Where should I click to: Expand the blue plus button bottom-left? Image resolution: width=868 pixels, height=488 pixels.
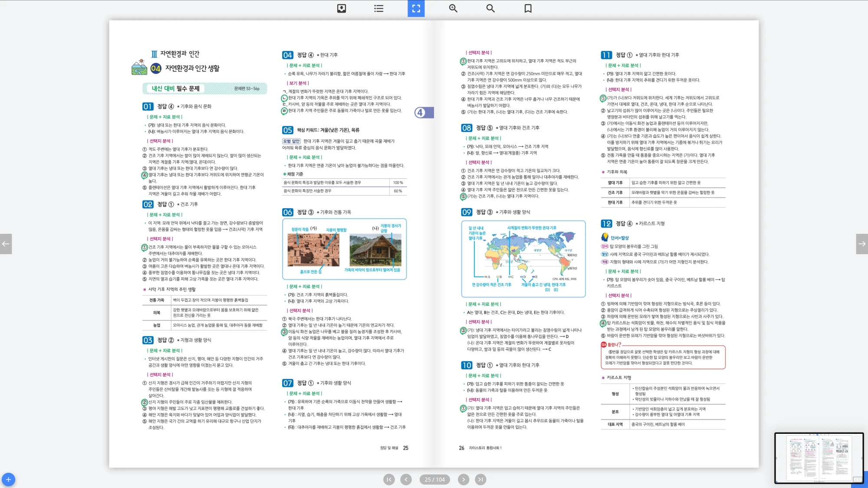[8, 479]
